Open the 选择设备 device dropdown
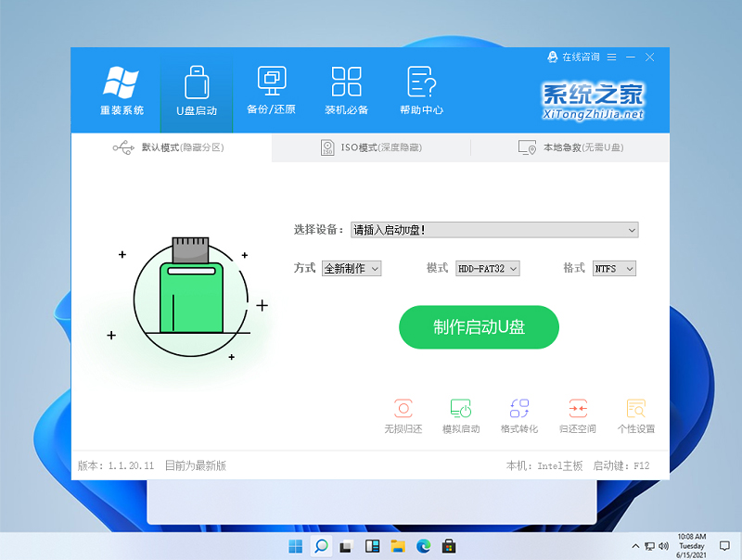The height and width of the screenshot is (560, 742). [x=494, y=230]
